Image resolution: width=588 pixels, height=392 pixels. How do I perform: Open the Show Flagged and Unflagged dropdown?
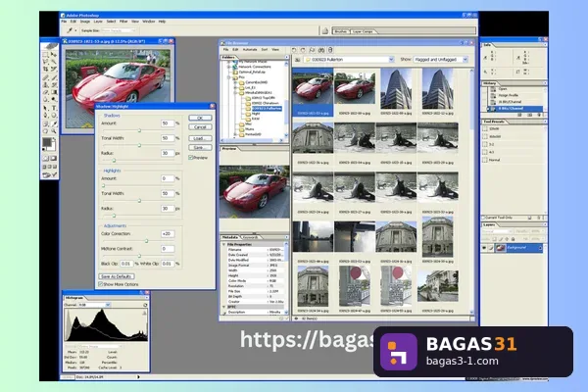465,59
